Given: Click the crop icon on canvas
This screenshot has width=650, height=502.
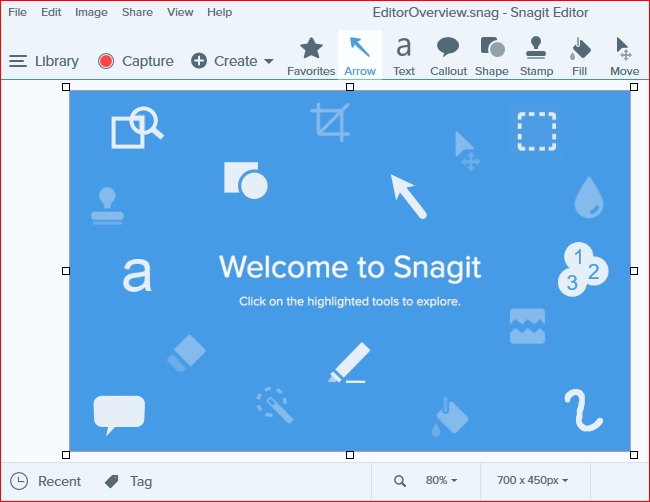Looking at the screenshot, I should [330, 122].
